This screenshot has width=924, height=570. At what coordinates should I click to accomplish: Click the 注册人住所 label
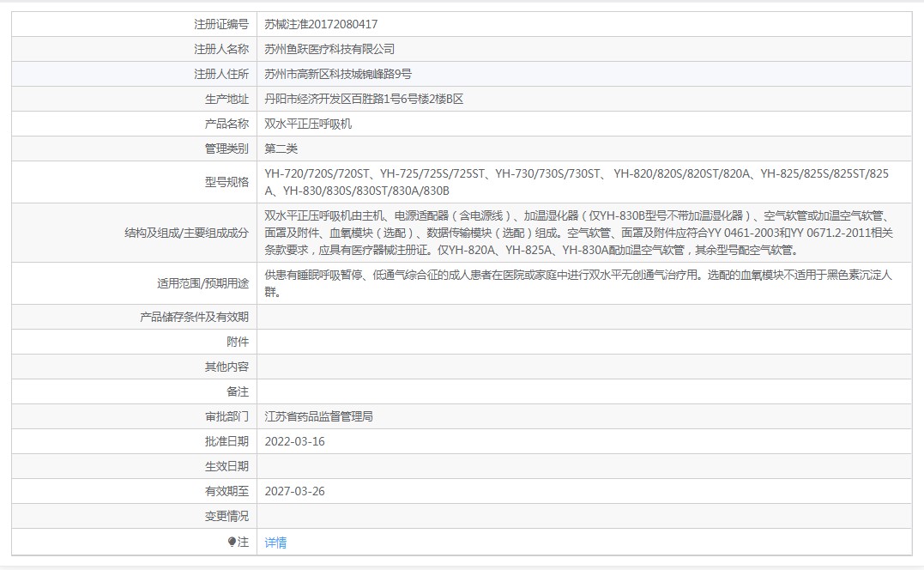(x=221, y=74)
